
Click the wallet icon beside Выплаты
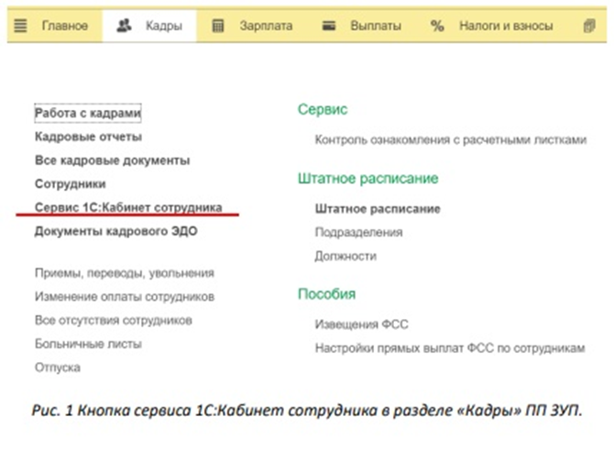(x=328, y=24)
